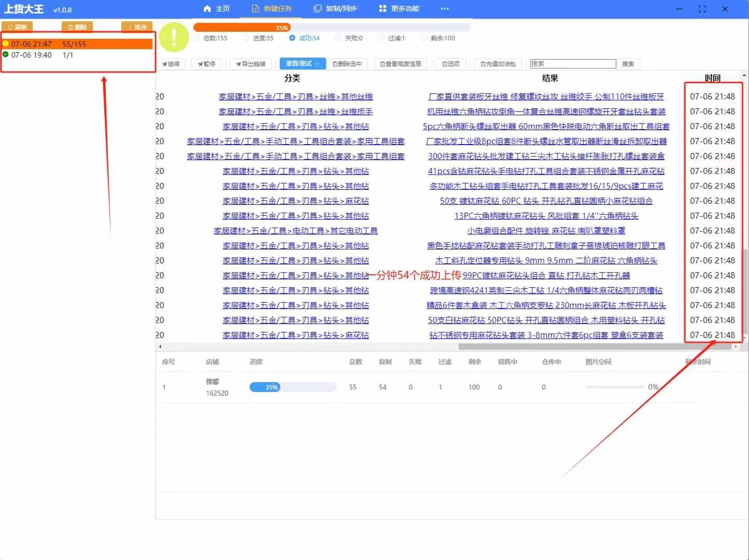Open result link 13PC六角柄镀钛麻花钻头
Viewport: 749px width, 560px height.
click(x=546, y=216)
